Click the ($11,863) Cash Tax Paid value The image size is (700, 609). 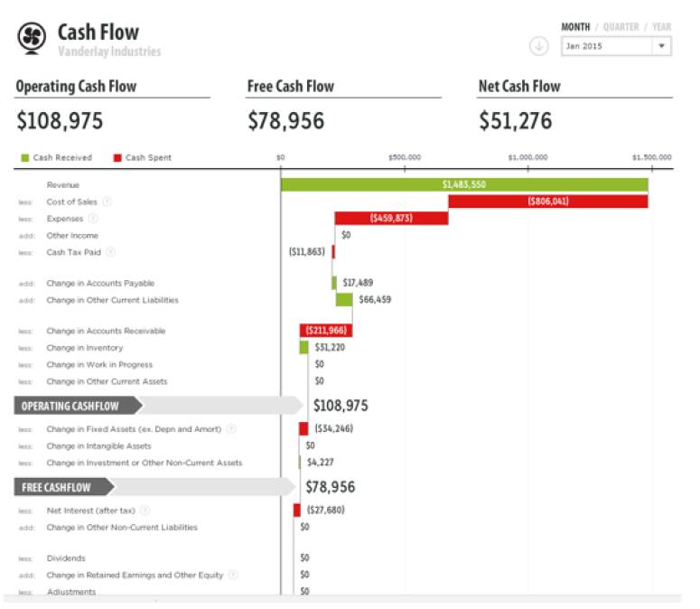point(307,252)
